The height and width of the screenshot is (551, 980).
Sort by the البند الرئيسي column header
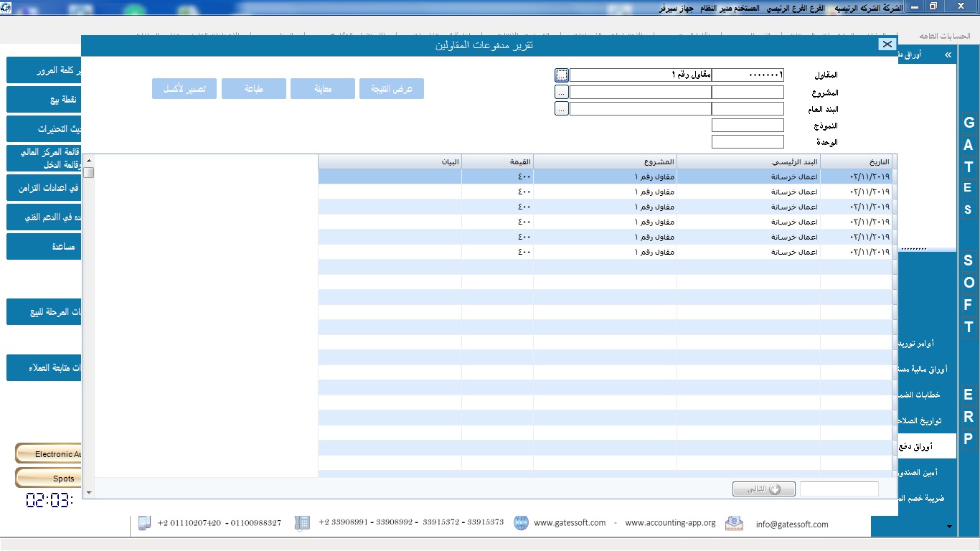pyautogui.click(x=748, y=161)
